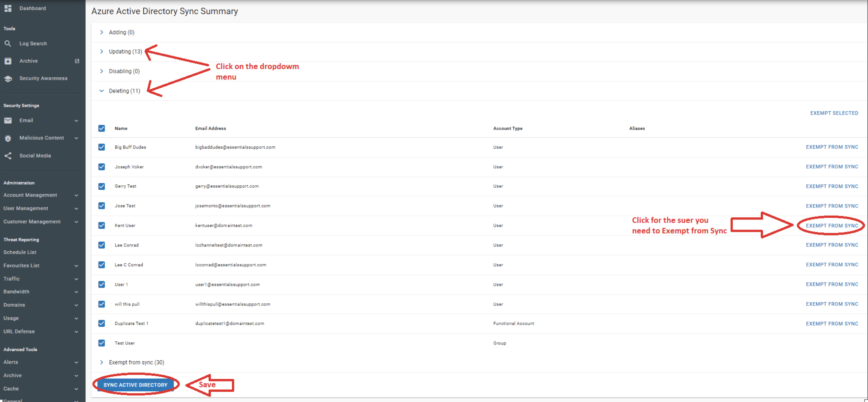Uncheck the Jose Test row checkbox

click(x=102, y=206)
